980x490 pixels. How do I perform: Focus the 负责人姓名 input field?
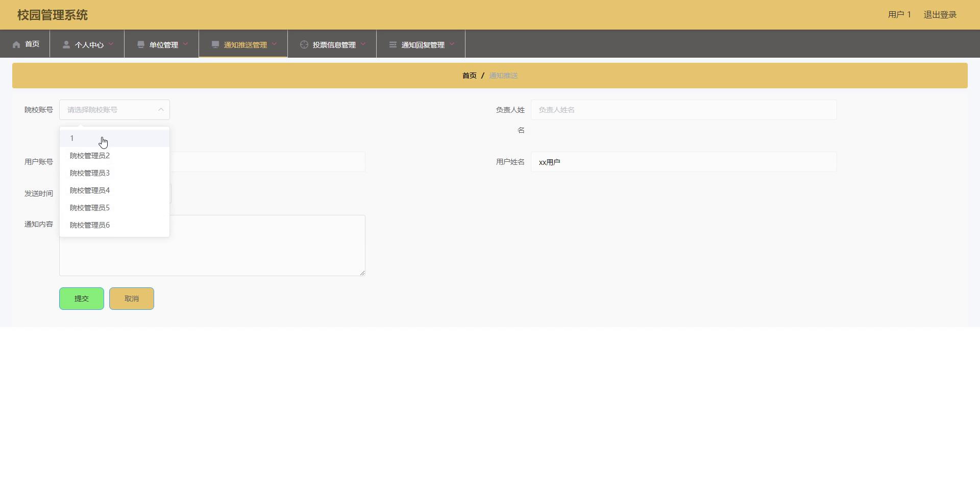click(x=683, y=110)
